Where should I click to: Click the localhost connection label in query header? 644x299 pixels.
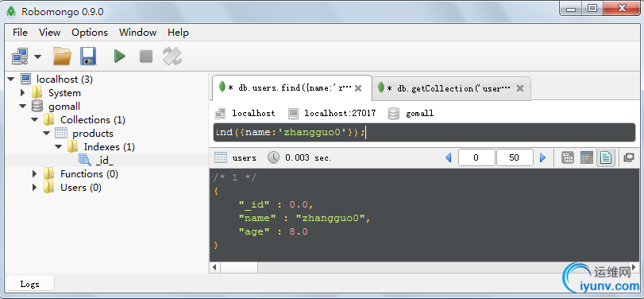click(x=253, y=113)
